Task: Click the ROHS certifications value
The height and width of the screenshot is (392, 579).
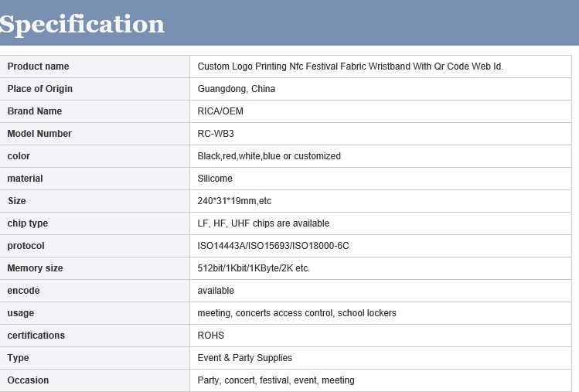Action: pos(211,336)
